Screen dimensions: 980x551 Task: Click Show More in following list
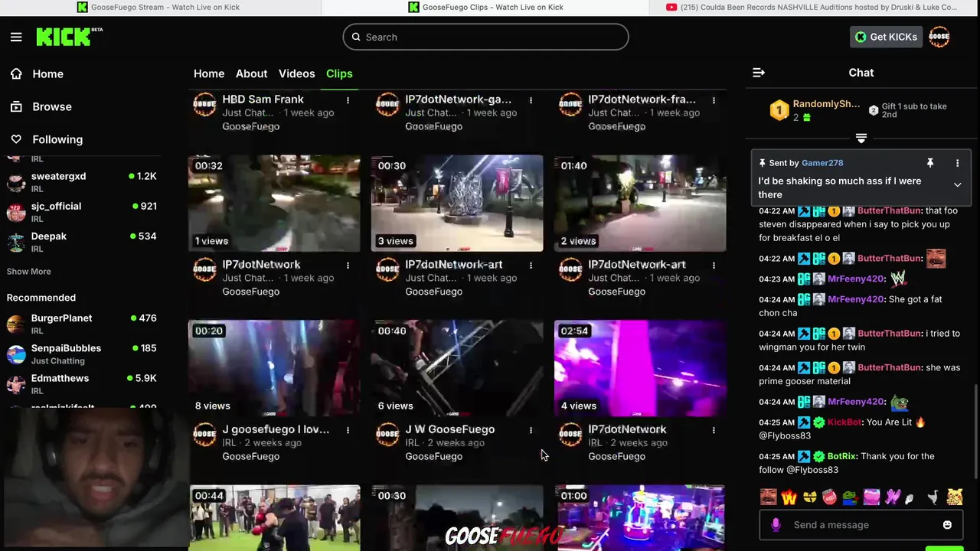click(x=28, y=272)
